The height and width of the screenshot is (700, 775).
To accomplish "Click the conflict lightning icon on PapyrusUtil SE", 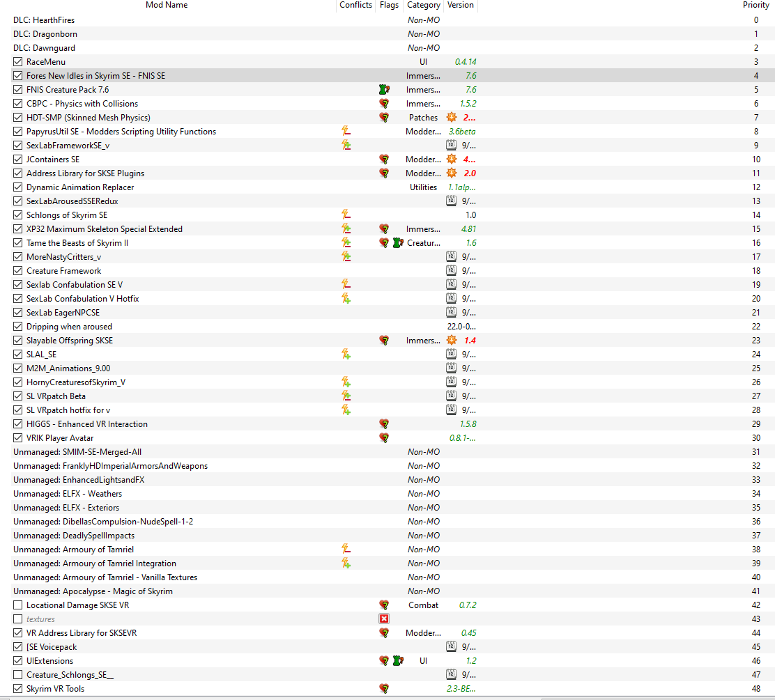I will pyautogui.click(x=346, y=132).
